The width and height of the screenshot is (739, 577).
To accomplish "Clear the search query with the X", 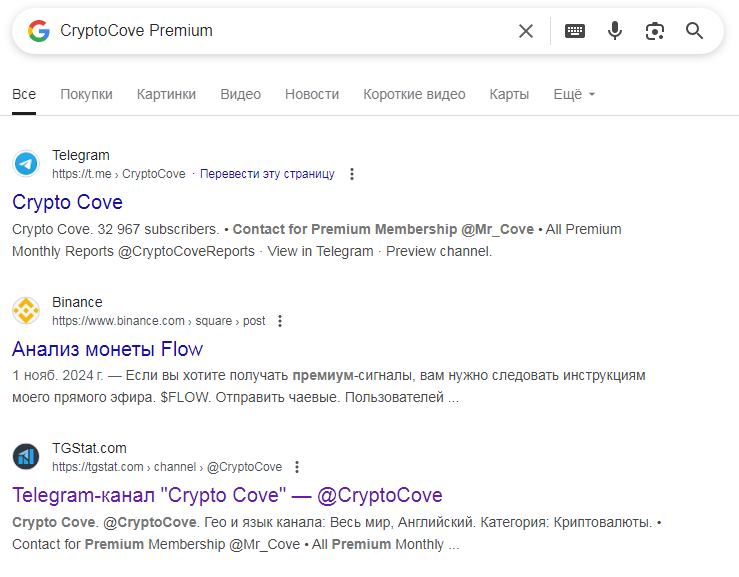I will click(526, 31).
